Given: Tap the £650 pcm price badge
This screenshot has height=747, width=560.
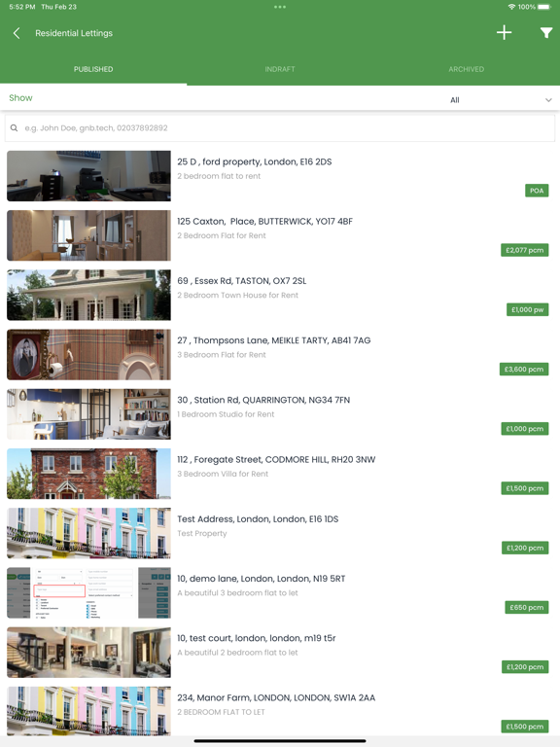Looking at the screenshot, I should [x=527, y=607].
